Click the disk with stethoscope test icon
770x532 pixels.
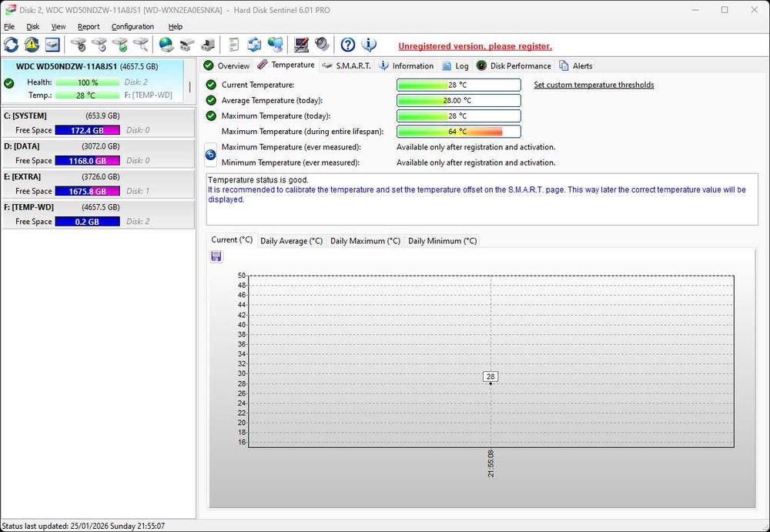tap(78, 45)
